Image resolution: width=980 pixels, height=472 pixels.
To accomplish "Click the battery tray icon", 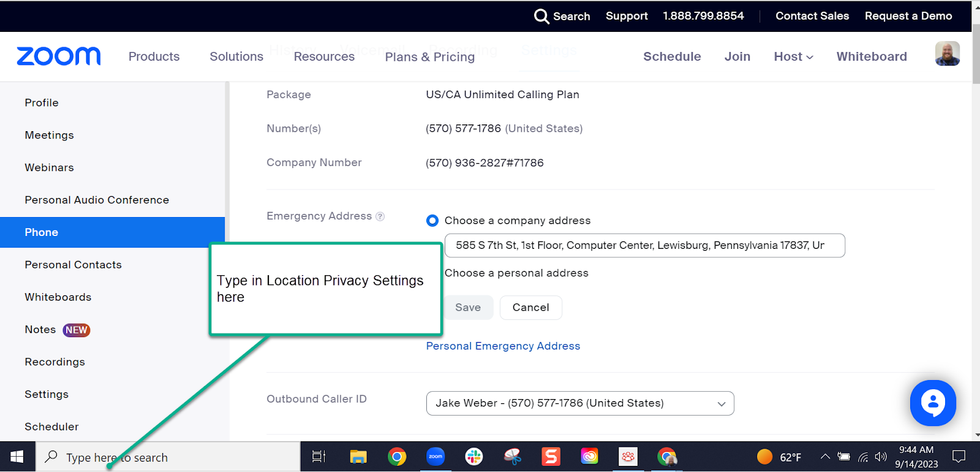I will click(844, 457).
